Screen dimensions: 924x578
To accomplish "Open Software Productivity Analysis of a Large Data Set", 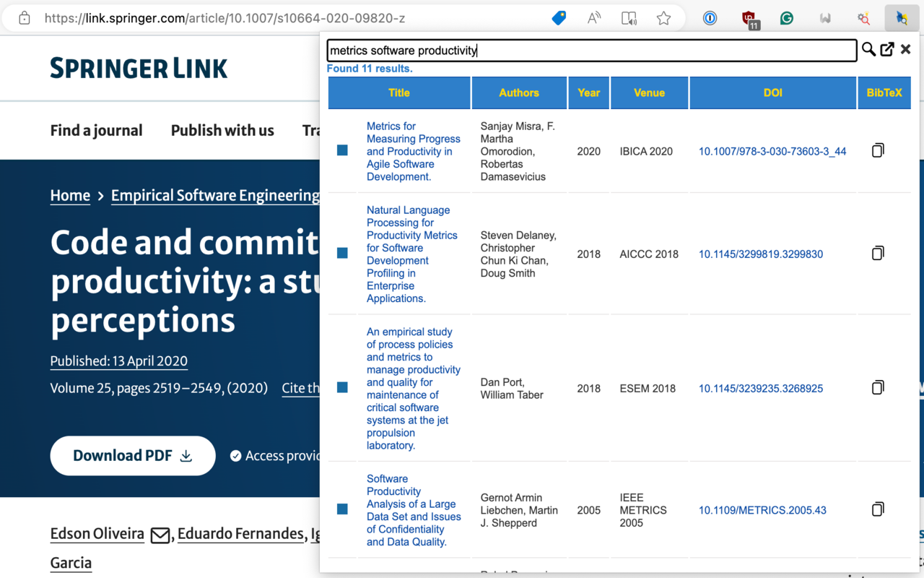I will [x=414, y=510].
